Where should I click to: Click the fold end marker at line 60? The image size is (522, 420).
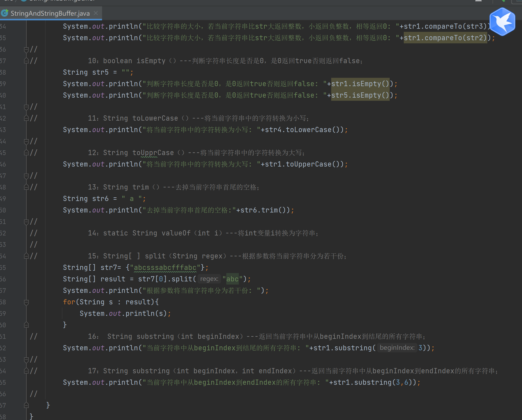[26, 325]
